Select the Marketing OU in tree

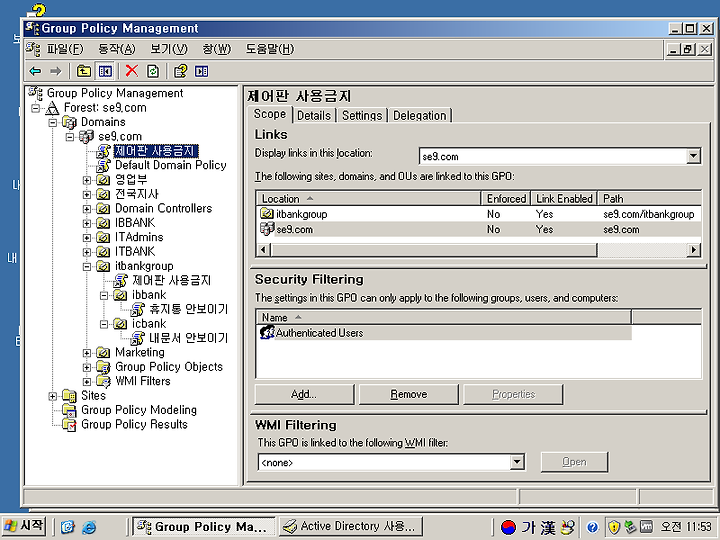click(140, 352)
